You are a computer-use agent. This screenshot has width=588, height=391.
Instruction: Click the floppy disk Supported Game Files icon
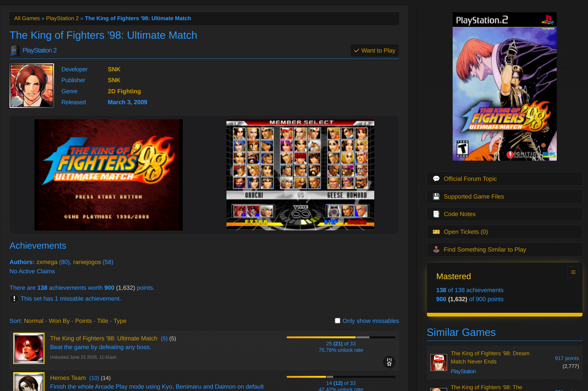(436, 196)
